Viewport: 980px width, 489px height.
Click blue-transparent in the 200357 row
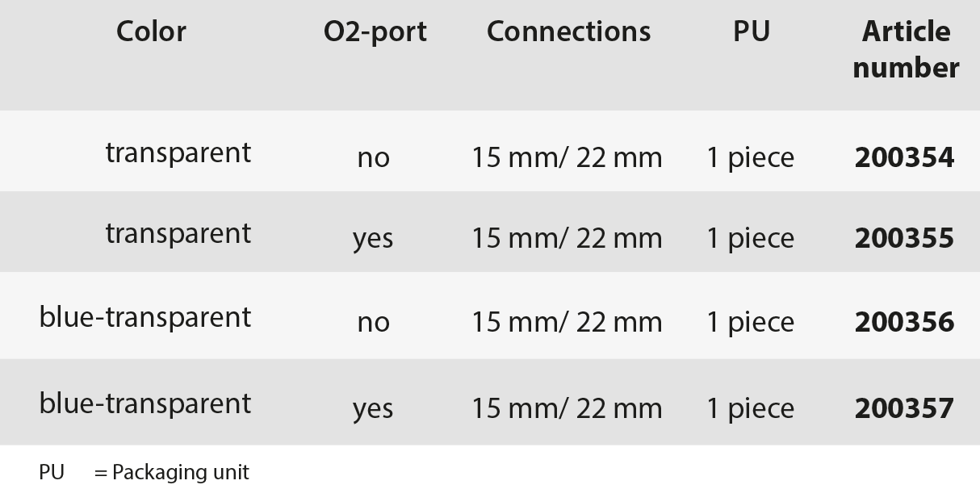coord(145,404)
